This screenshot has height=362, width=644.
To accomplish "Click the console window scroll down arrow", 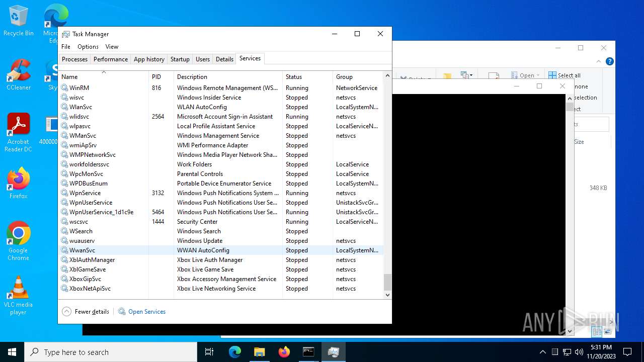I will [x=570, y=331].
